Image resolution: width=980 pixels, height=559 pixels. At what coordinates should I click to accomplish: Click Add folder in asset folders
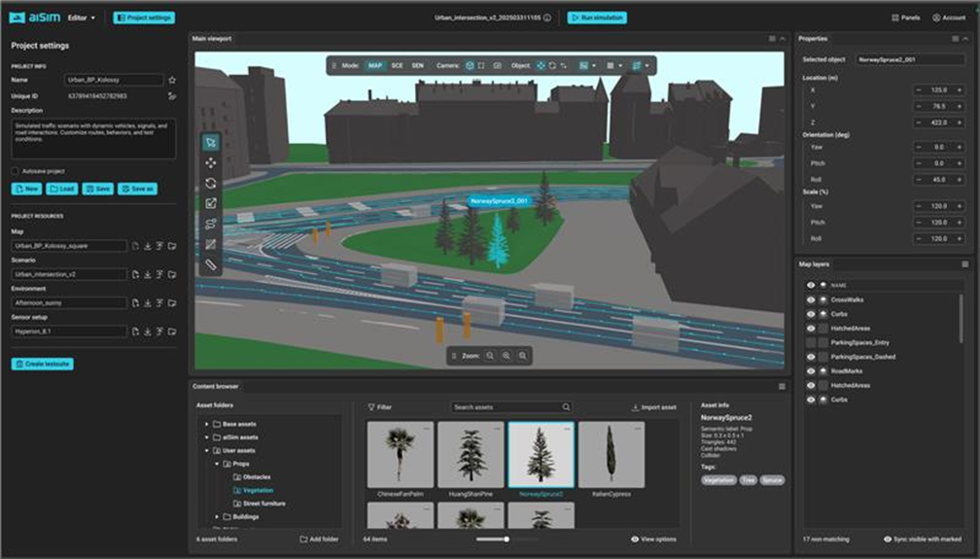coord(319,539)
